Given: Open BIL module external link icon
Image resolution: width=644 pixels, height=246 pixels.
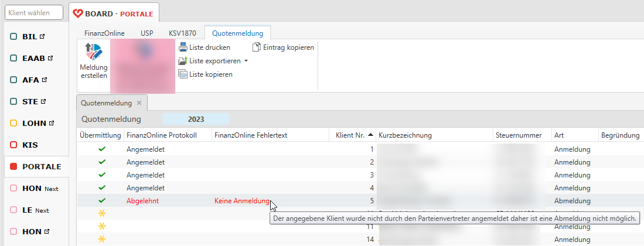Looking at the screenshot, I should [42, 36].
